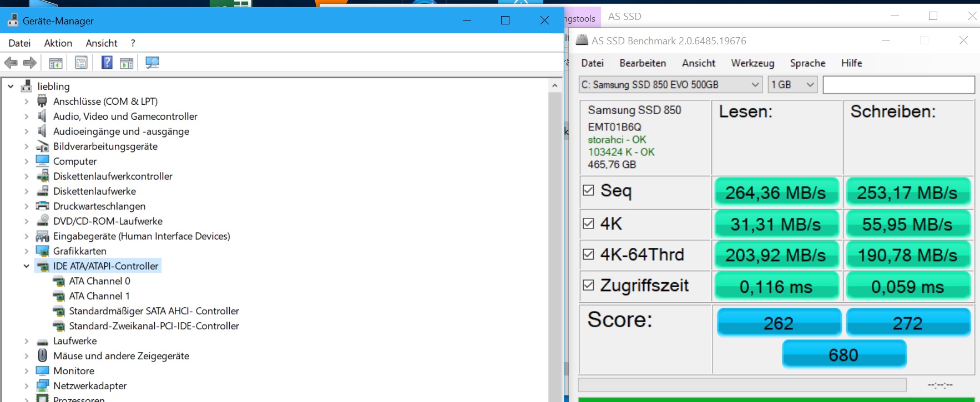
Task: Select the Laufwerke drive icon
Action: click(x=42, y=341)
